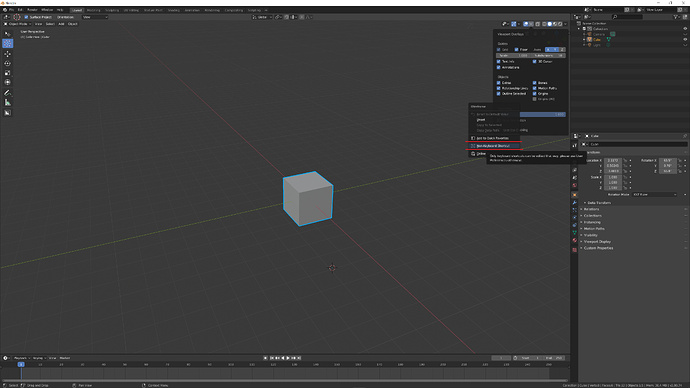690x388 pixels.
Task: Open the Texture properties checker tab
Action: coord(575,250)
